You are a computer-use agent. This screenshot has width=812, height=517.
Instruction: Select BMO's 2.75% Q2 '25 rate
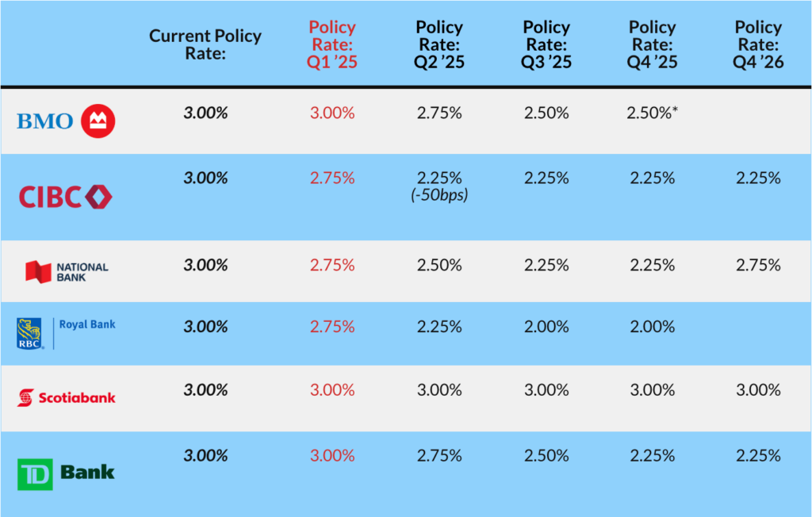pos(439,113)
